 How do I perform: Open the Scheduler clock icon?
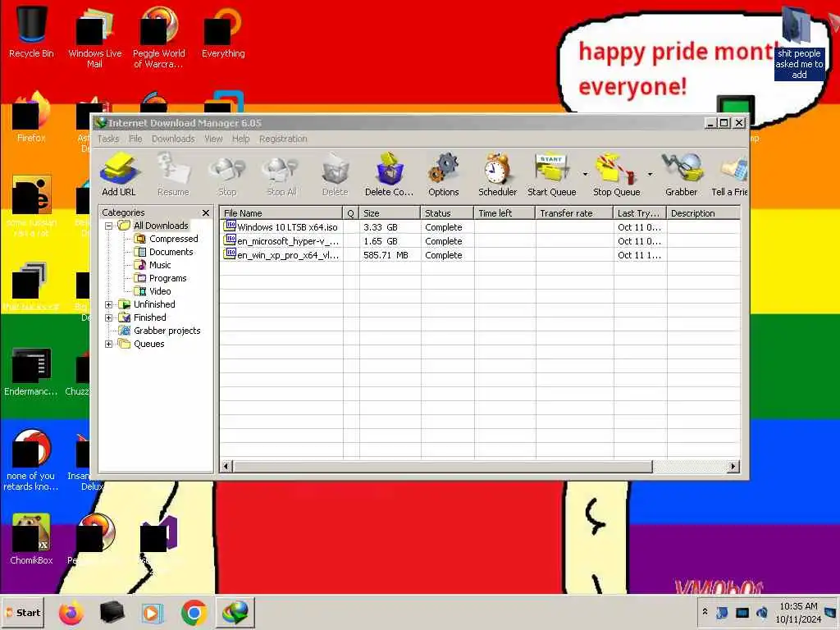(498, 174)
